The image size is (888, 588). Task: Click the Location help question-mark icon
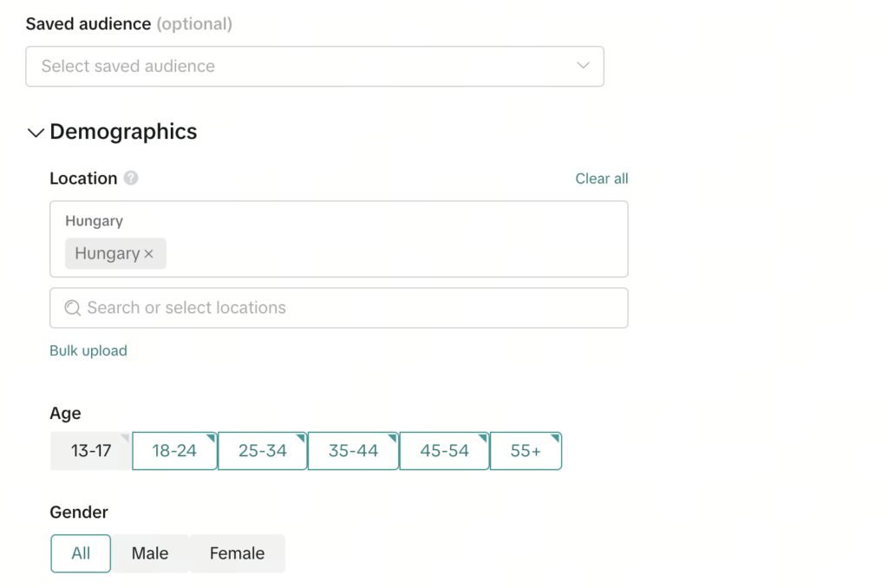coord(131,178)
